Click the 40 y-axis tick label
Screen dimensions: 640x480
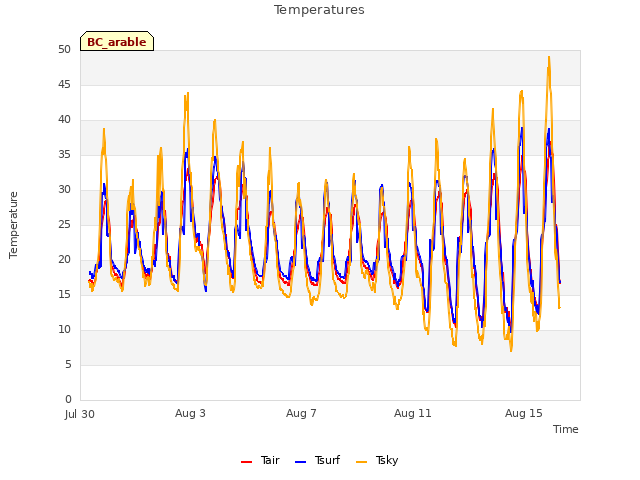click(x=64, y=120)
